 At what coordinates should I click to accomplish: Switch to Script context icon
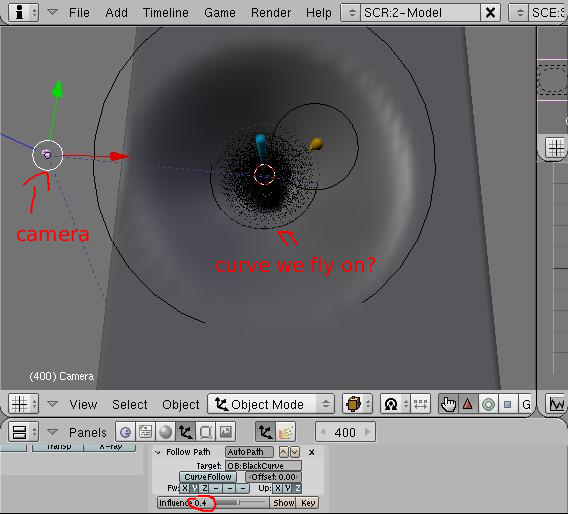(146, 432)
